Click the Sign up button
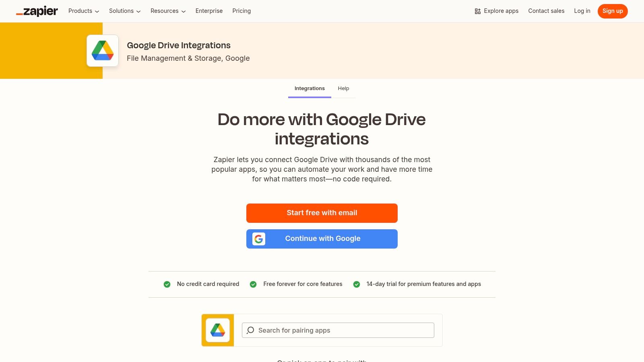The image size is (644, 362). click(x=613, y=11)
